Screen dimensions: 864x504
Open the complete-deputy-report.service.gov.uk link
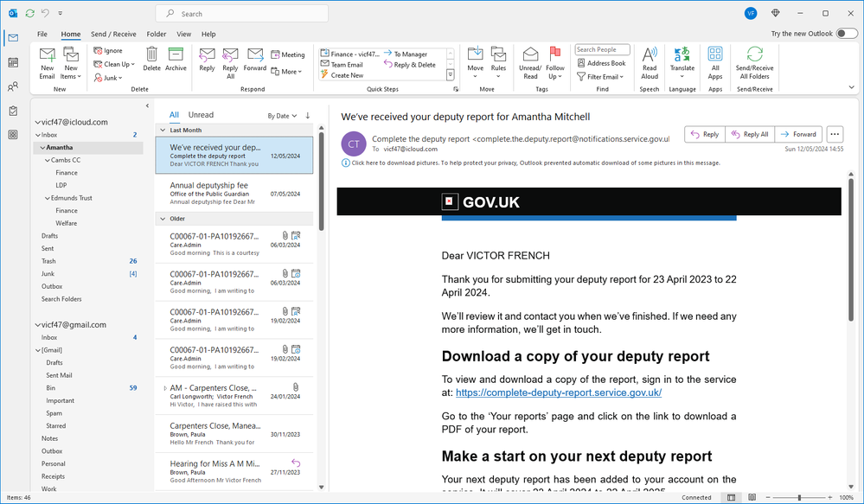click(x=559, y=392)
